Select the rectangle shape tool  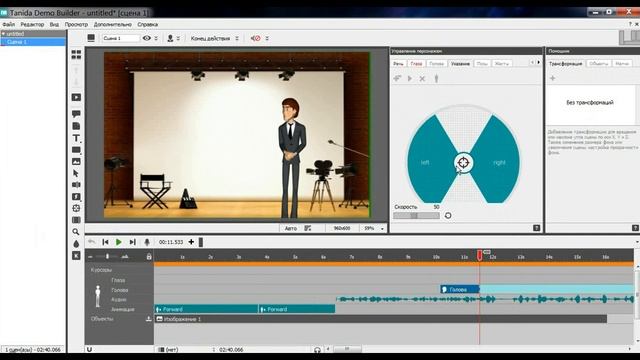pos(76,150)
